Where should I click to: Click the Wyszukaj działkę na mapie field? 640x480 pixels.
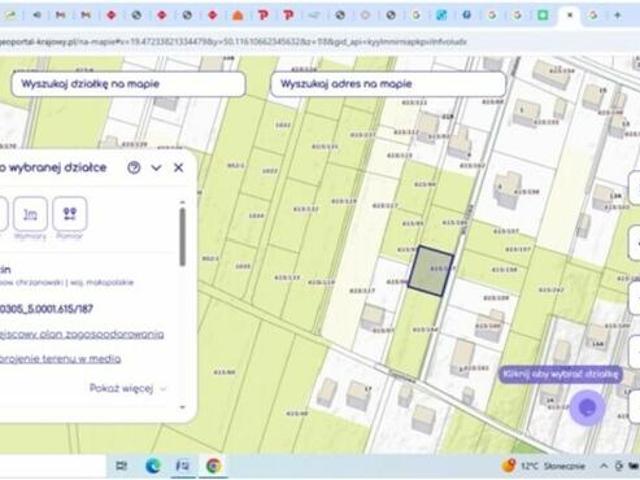pyautogui.click(x=129, y=84)
